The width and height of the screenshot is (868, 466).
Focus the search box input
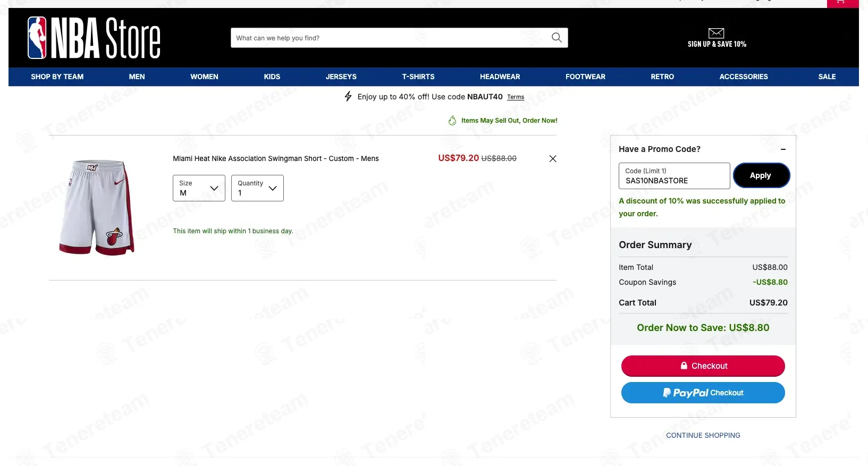tap(391, 38)
